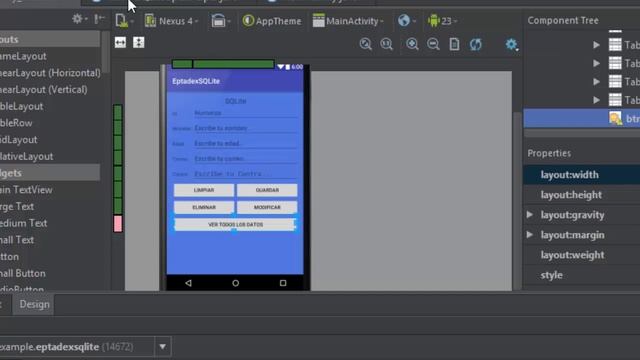640x360 pixels.
Task: Select RelativeLayout palette entry
Action: [x=27, y=157]
